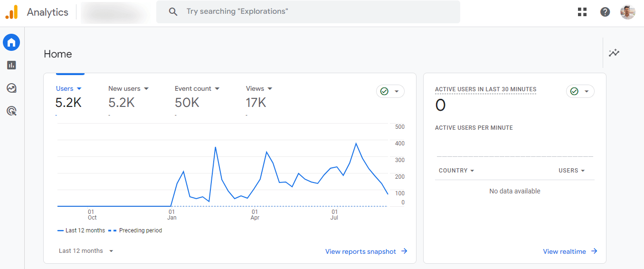644x269 pixels.
Task: Click the ACTIVE USERS IN LAST 30 MINUTES label
Action: pyautogui.click(x=485, y=89)
